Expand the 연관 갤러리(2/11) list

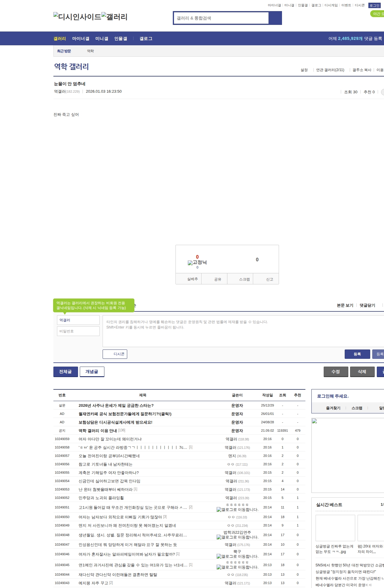330,70
